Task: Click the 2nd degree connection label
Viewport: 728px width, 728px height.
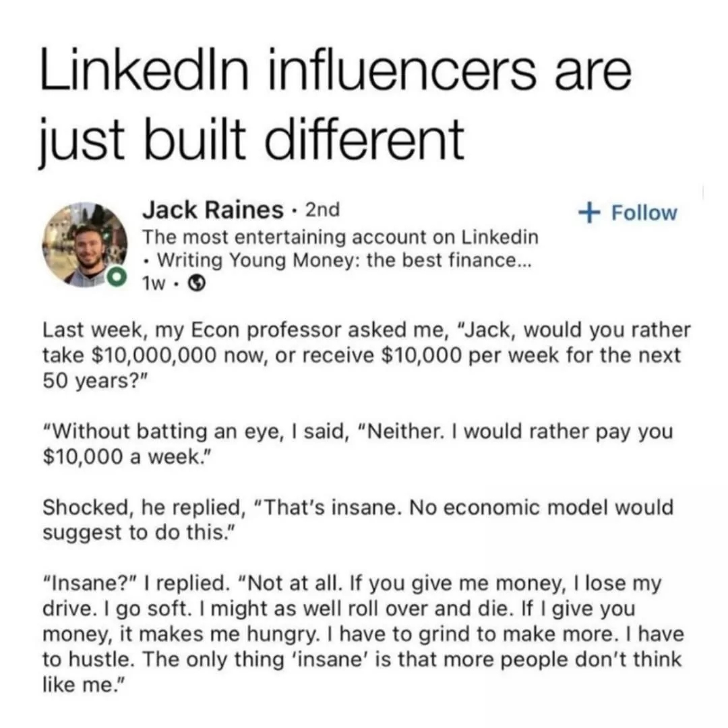Action: pyautogui.click(x=322, y=210)
